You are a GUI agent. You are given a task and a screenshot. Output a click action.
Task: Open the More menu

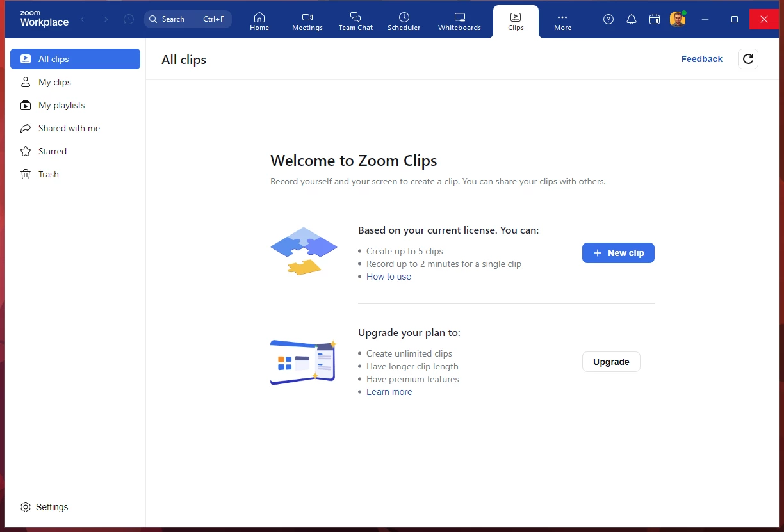562,22
